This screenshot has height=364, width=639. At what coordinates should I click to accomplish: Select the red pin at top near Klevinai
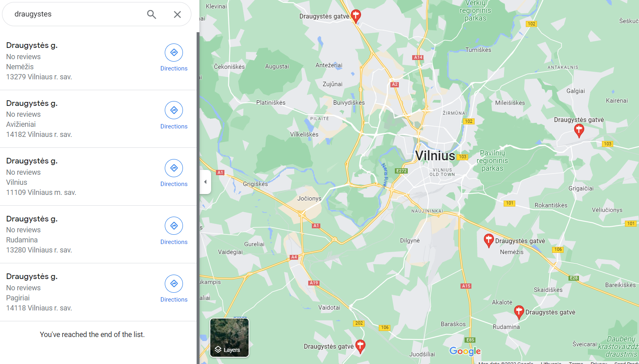tap(356, 16)
